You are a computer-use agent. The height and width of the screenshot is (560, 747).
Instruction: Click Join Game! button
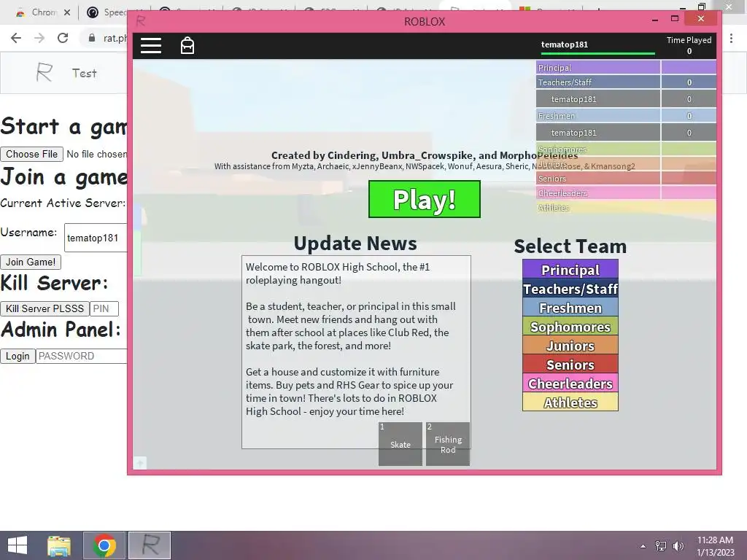coord(31,262)
